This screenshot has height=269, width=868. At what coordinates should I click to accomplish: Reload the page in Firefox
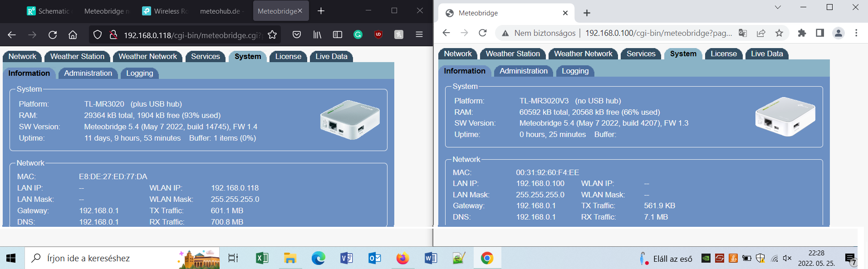tap(53, 35)
